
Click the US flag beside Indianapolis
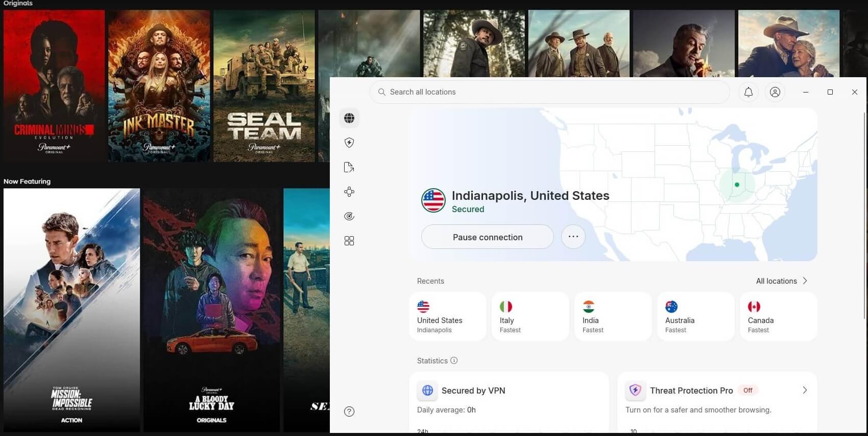(x=433, y=200)
